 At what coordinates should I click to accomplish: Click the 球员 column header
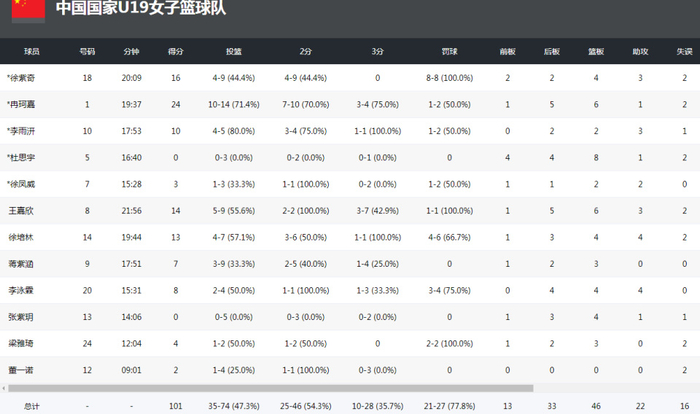32,50
